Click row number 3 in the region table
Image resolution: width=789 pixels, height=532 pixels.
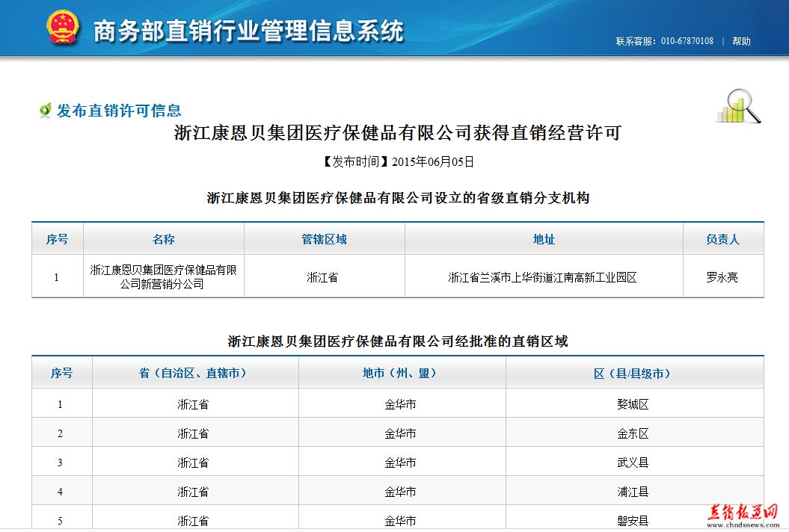61,462
